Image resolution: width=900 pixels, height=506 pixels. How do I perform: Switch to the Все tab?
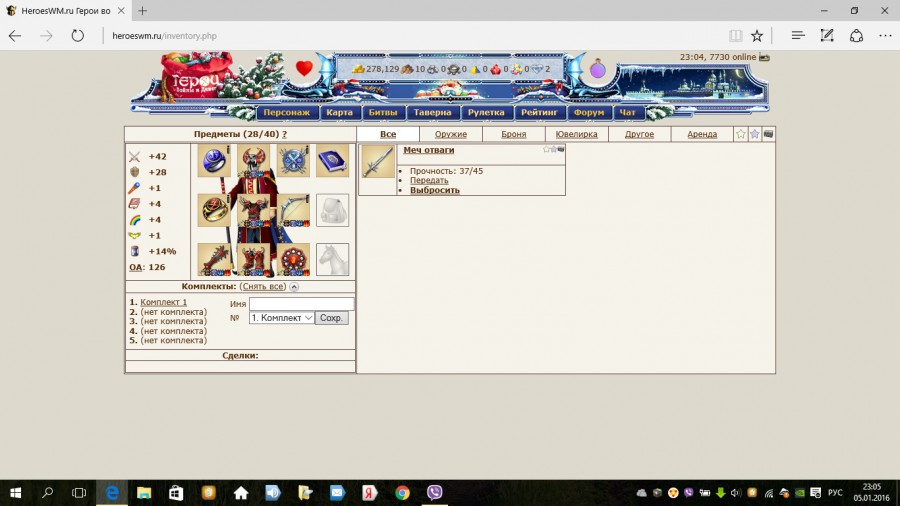click(388, 134)
